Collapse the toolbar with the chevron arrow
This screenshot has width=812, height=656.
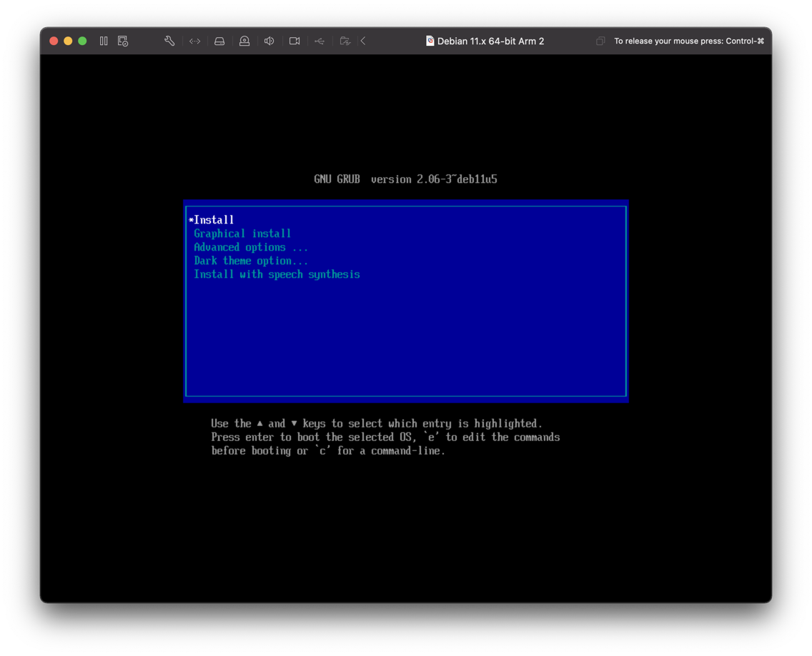(x=363, y=41)
